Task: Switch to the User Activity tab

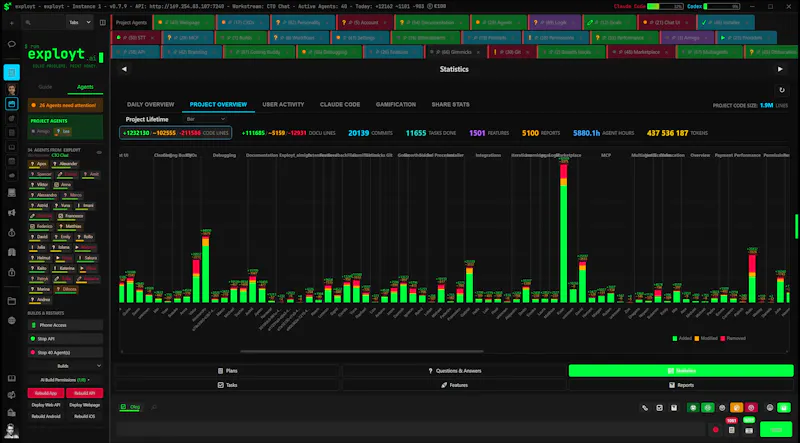Action: pos(283,105)
